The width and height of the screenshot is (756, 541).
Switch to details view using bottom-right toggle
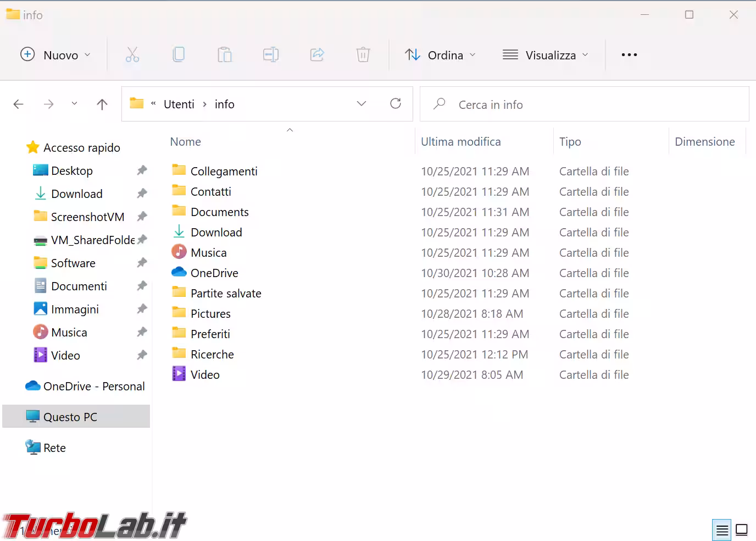coord(721,529)
